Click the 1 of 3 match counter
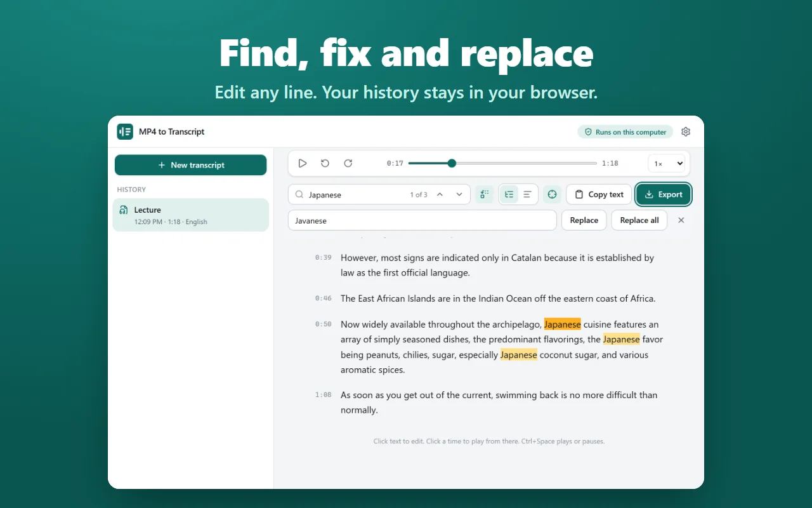 (x=419, y=195)
